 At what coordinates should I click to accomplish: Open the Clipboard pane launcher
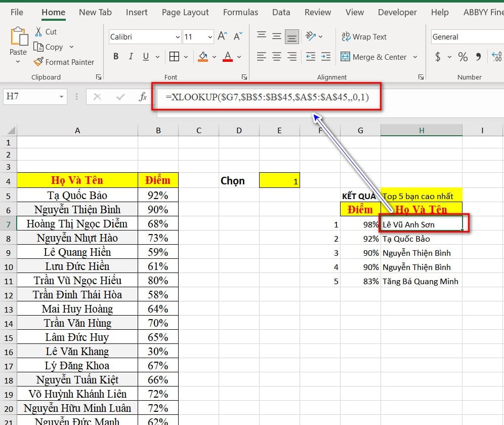coord(98,77)
